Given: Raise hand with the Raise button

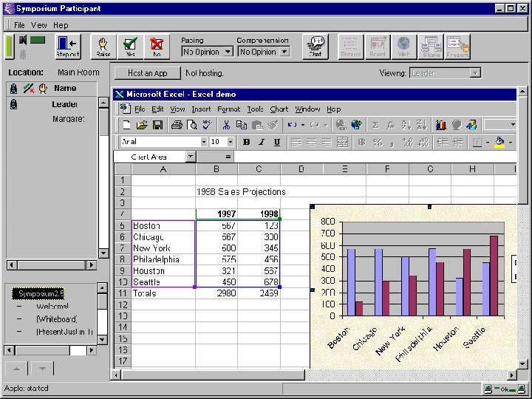Looking at the screenshot, I should (103, 47).
